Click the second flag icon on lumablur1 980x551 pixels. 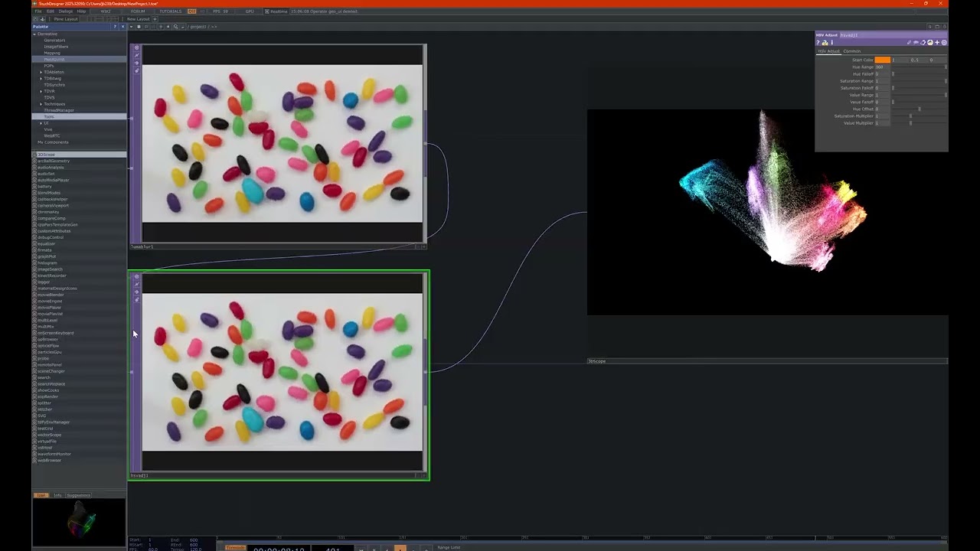tap(137, 55)
